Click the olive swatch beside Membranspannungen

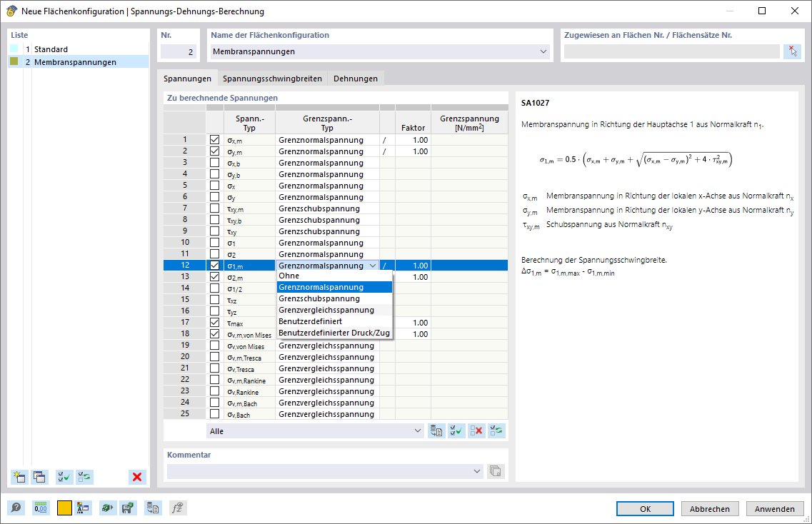14,61
